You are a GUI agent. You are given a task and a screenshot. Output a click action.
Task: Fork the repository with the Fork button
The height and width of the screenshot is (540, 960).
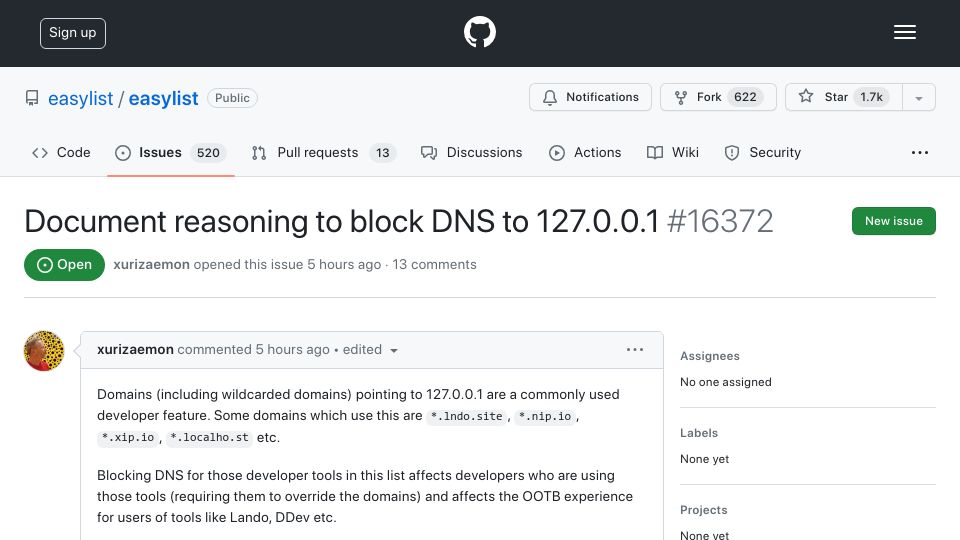718,97
